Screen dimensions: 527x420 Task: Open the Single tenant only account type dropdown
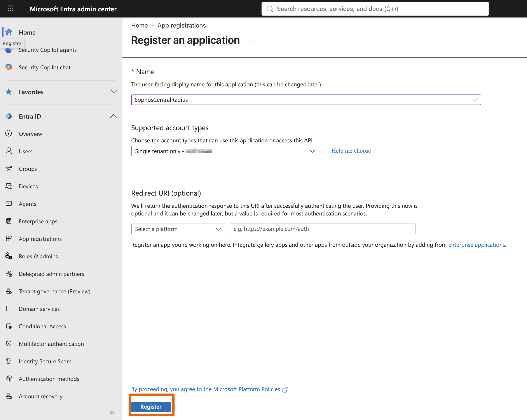click(225, 151)
